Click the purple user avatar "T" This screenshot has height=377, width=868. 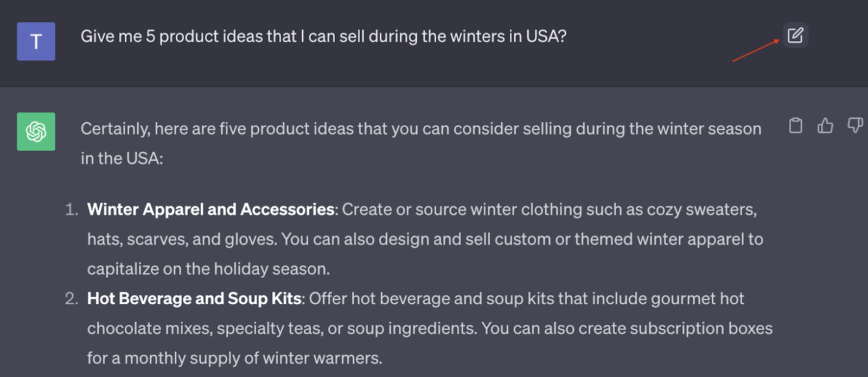36,41
